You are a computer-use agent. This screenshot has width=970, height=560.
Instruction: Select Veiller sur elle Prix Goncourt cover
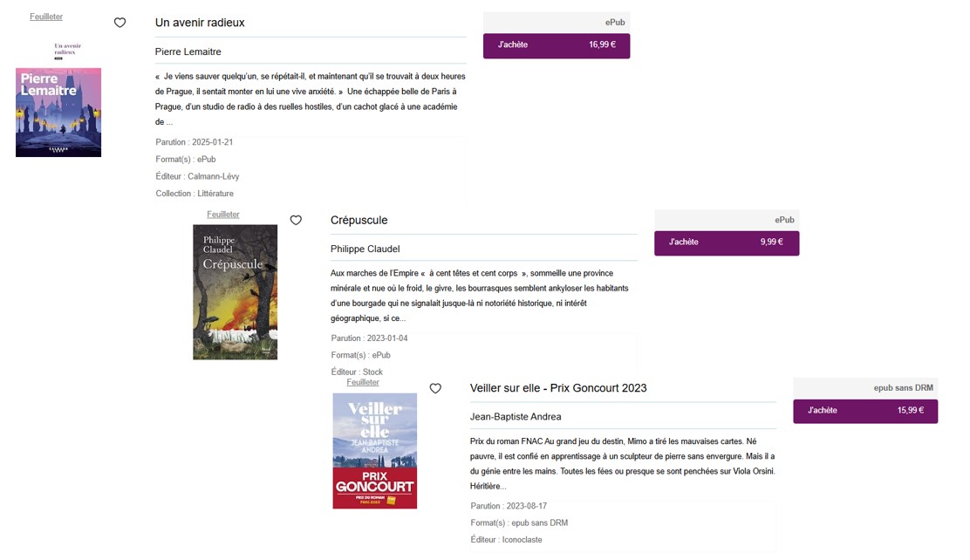tap(375, 450)
